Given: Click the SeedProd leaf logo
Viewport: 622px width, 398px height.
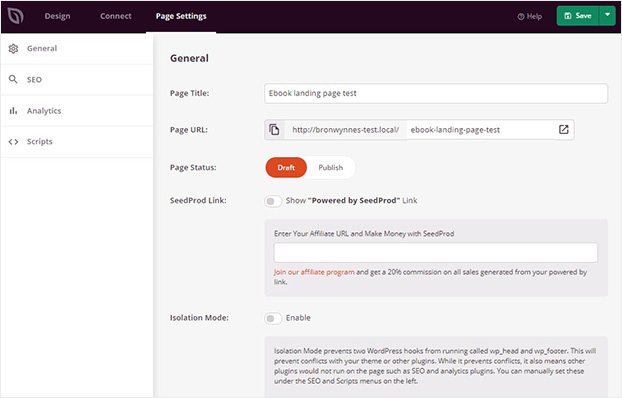Looking at the screenshot, I should pyautogui.click(x=15, y=16).
